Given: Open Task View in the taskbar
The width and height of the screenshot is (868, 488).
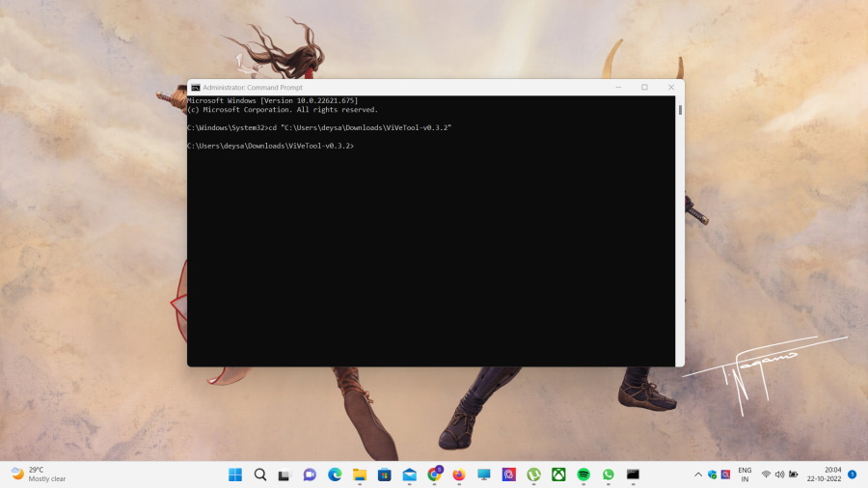Looking at the screenshot, I should coord(285,474).
